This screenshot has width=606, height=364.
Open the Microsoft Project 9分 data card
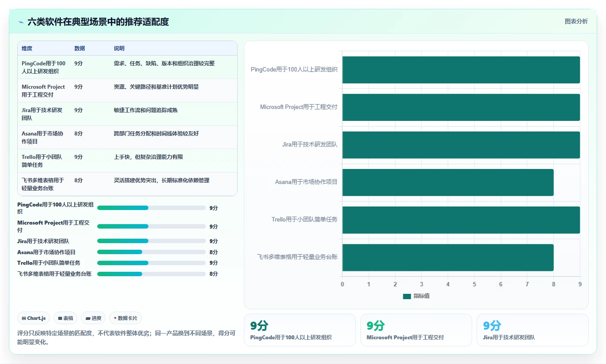[416, 330]
